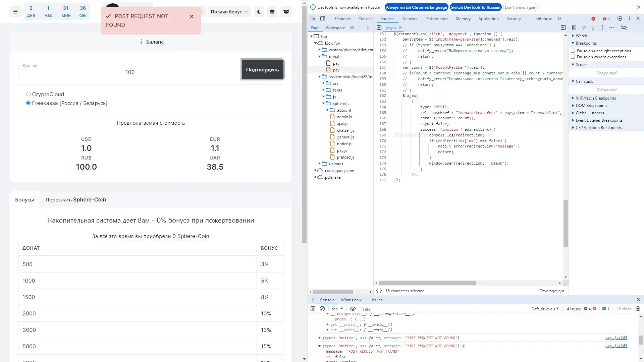This screenshot has height=362, width=644.
Task: Expand the Watch section
Action: (581, 36)
